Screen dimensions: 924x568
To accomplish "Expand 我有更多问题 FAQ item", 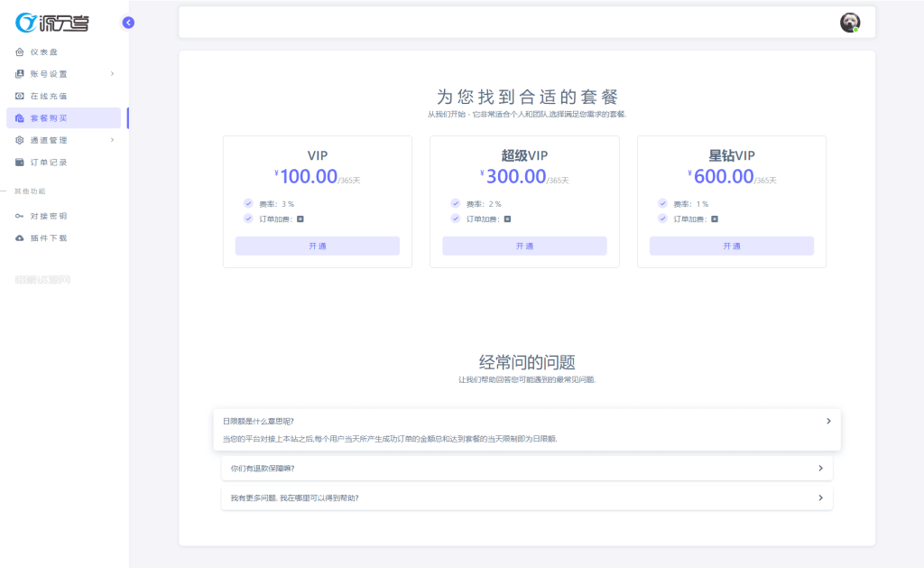I will 527,498.
